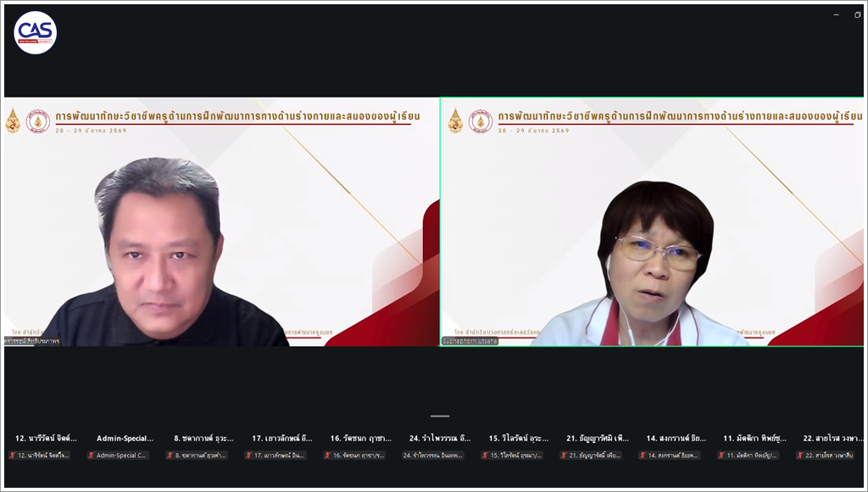Select the left speaker's video tile

221,221
